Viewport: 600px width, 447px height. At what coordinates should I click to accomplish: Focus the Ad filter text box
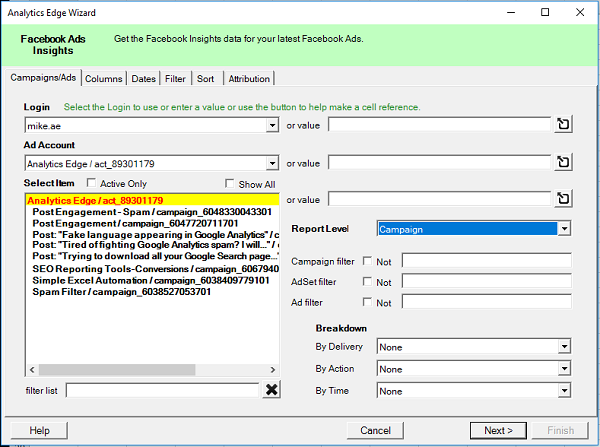tap(487, 302)
